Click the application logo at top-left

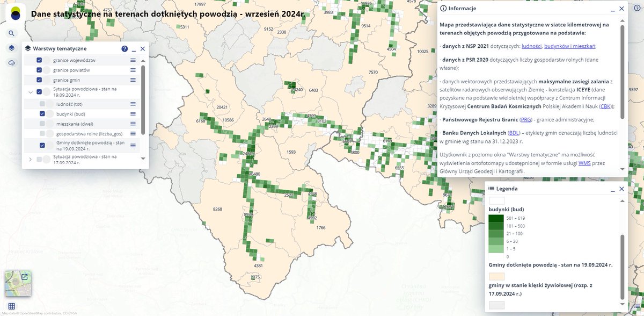click(x=14, y=13)
